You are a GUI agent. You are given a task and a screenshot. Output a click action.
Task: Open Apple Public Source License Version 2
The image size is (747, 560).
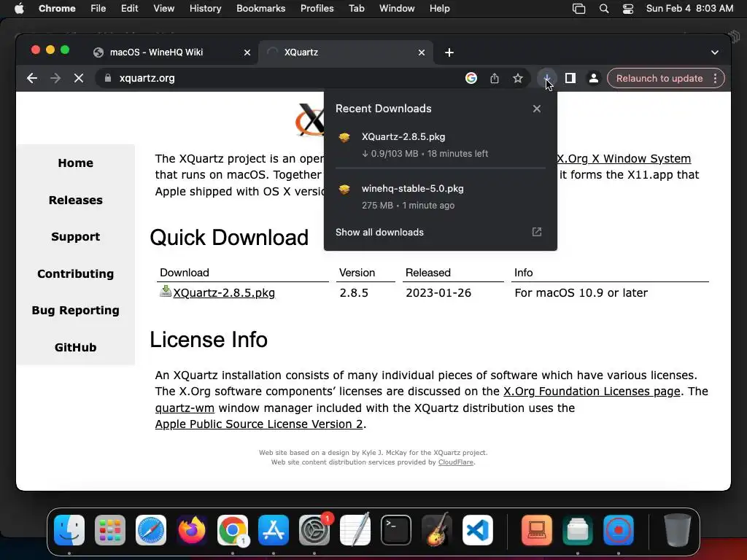point(259,424)
